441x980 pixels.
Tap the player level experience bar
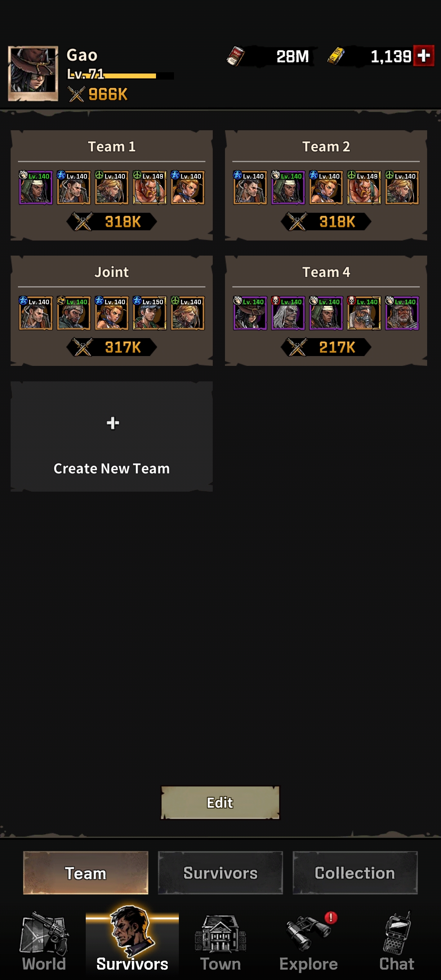pos(121,76)
